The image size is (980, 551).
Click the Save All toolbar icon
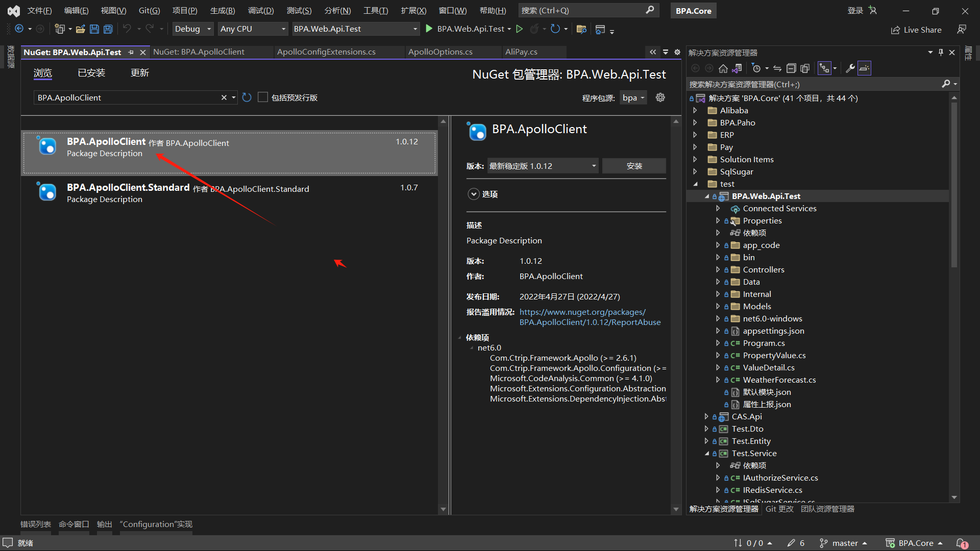(x=108, y=29)
